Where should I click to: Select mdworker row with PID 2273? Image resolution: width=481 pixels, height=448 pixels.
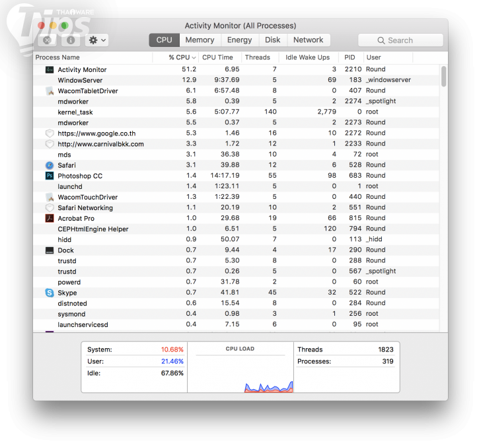click(x=237, y=123)
